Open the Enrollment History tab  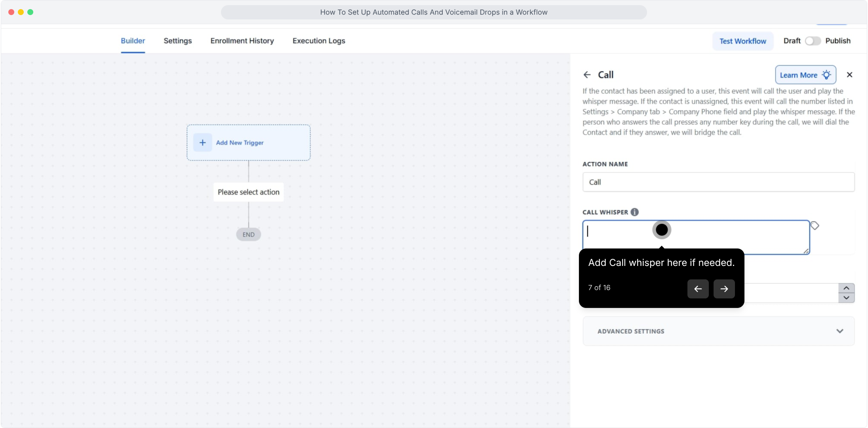(x=242, y=41)
